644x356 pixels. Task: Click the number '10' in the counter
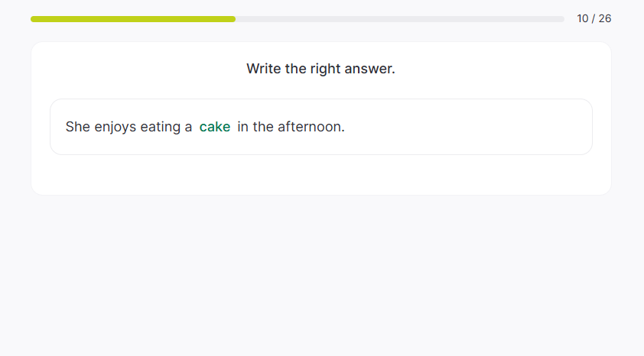pyautogui.click(x=583, y=18)
